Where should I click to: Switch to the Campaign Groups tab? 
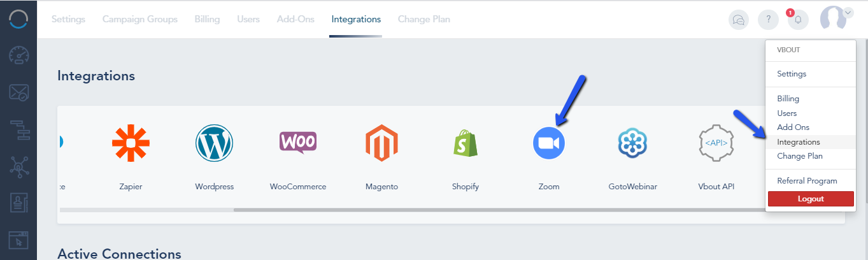(140, 19)
